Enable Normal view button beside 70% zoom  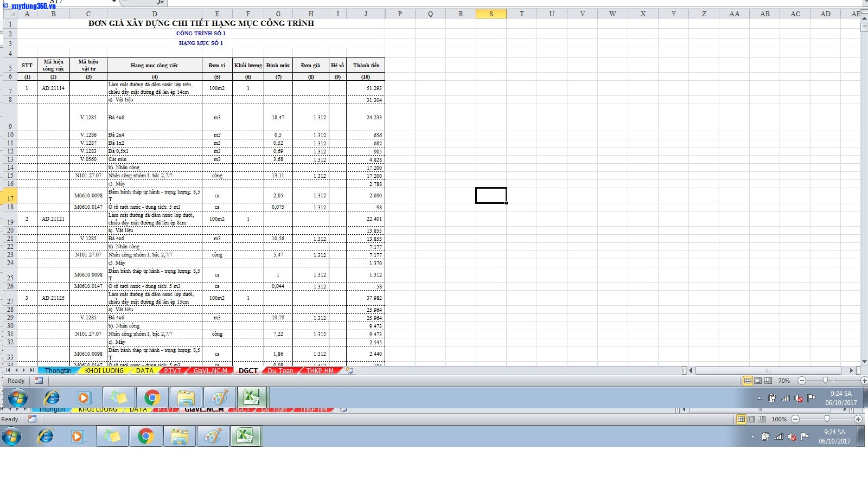click(x=748, y=381)
